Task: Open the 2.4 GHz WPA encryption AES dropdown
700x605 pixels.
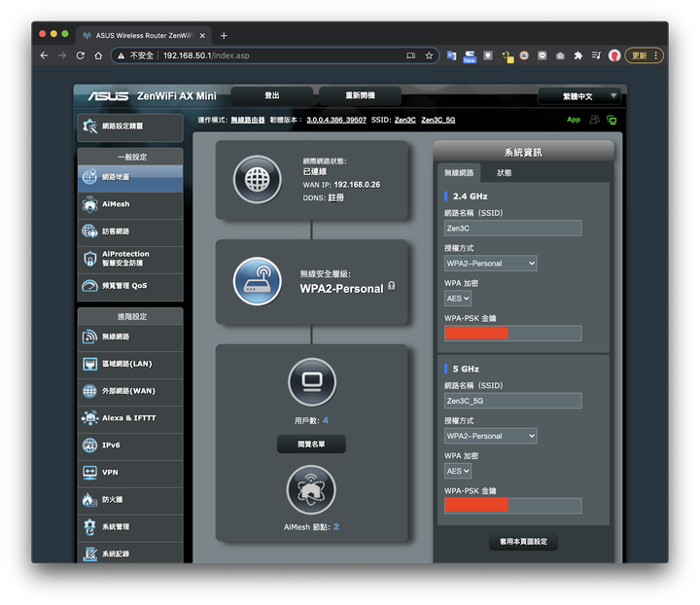Action: point(458,299)
